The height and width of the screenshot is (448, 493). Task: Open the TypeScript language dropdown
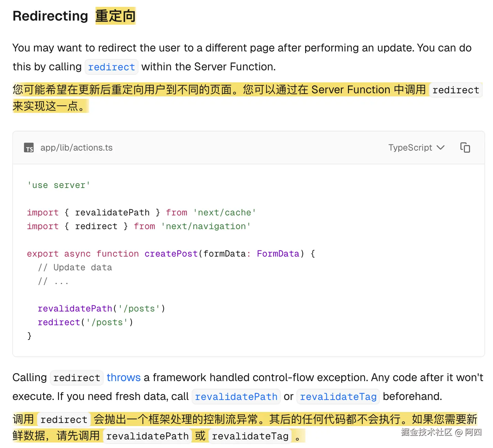point(416,148)
